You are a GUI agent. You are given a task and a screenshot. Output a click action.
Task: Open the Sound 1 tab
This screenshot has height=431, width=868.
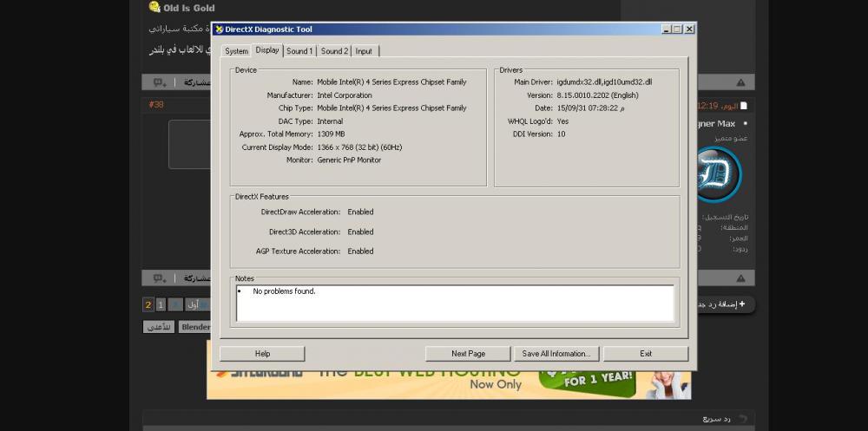[x=299, y=51]
